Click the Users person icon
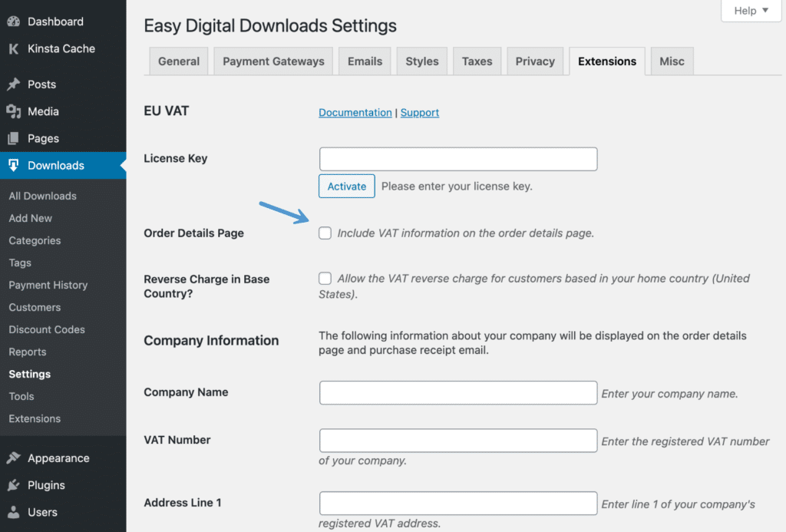This screenshot has height=532, width=786. [13, 512]
